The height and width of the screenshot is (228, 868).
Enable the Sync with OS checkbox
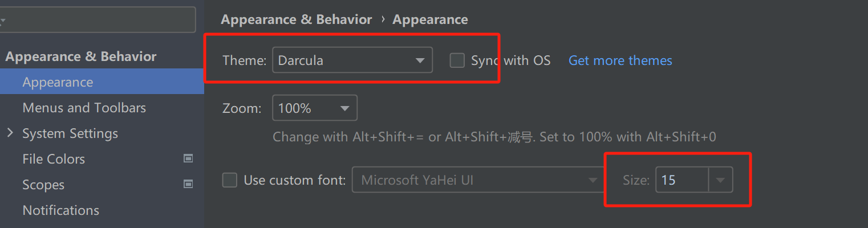click(x=457, y=60)
